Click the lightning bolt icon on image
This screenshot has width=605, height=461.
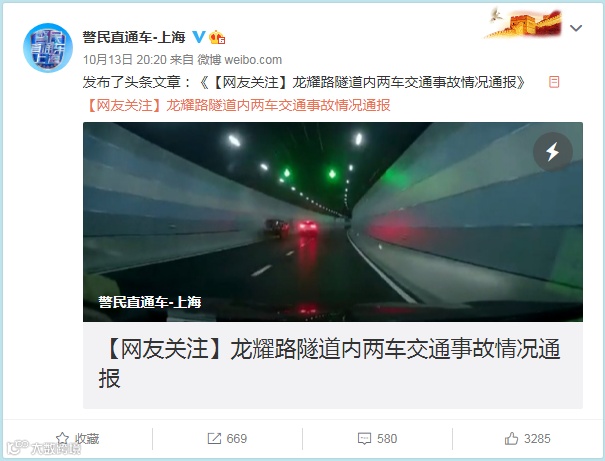pos(553,152)
